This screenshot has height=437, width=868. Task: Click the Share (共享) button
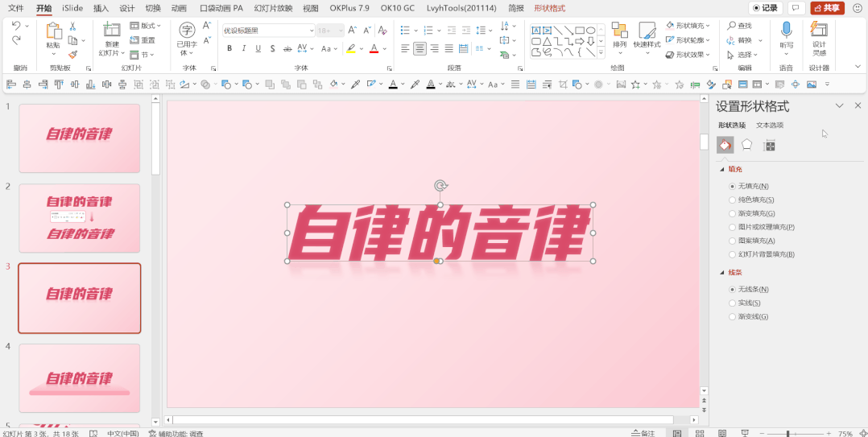pyautogui.click(x=827, y=8)
